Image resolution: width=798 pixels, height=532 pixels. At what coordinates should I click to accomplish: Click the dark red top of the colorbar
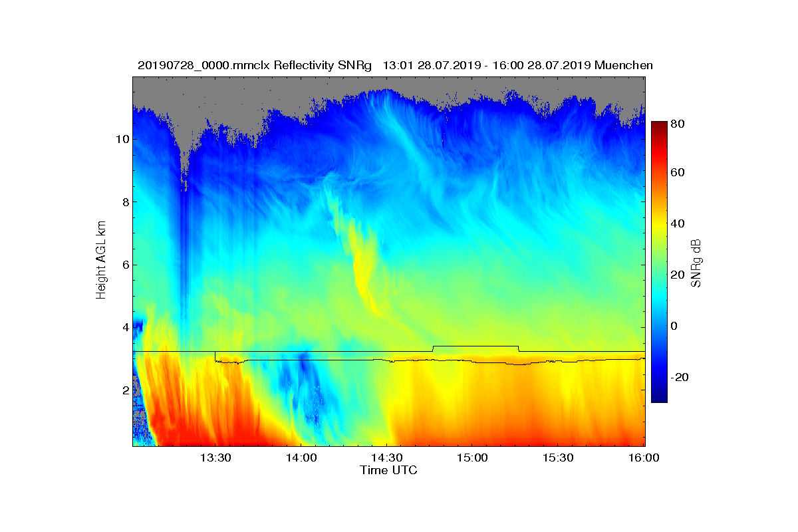coord(658,126)
